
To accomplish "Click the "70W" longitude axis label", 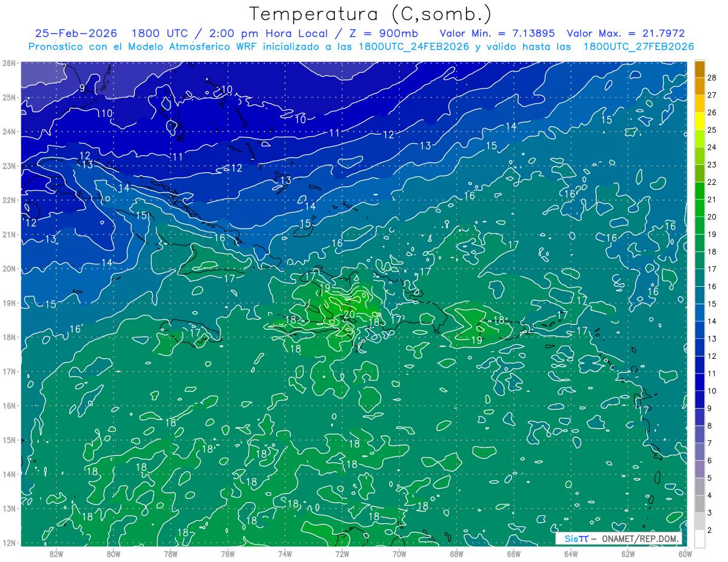I will click(x=399, y=554).
